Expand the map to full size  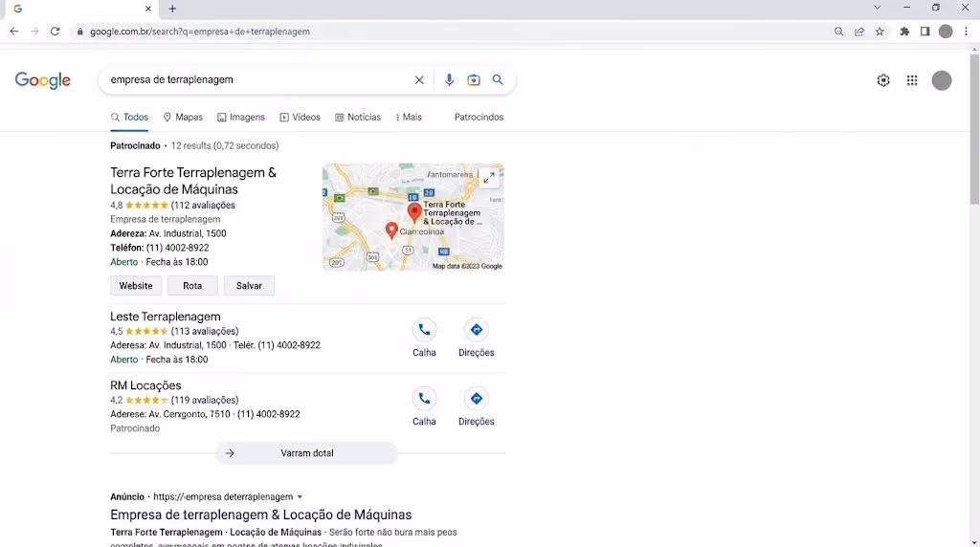coord(489,178)
